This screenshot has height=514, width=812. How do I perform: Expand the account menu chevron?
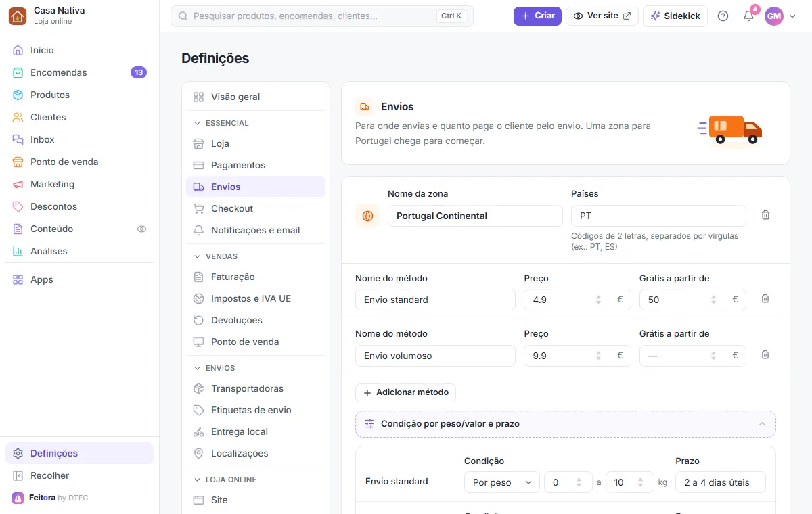point(792,16)
